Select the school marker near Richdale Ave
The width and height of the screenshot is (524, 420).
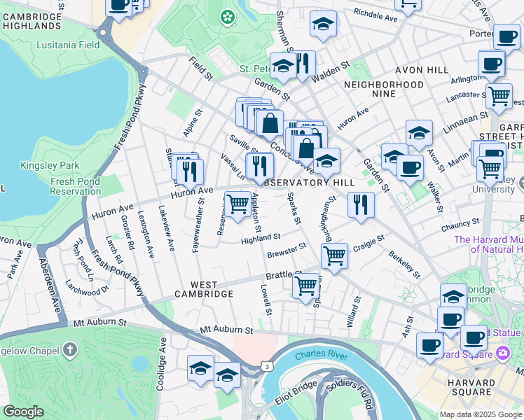pos(323,24)
